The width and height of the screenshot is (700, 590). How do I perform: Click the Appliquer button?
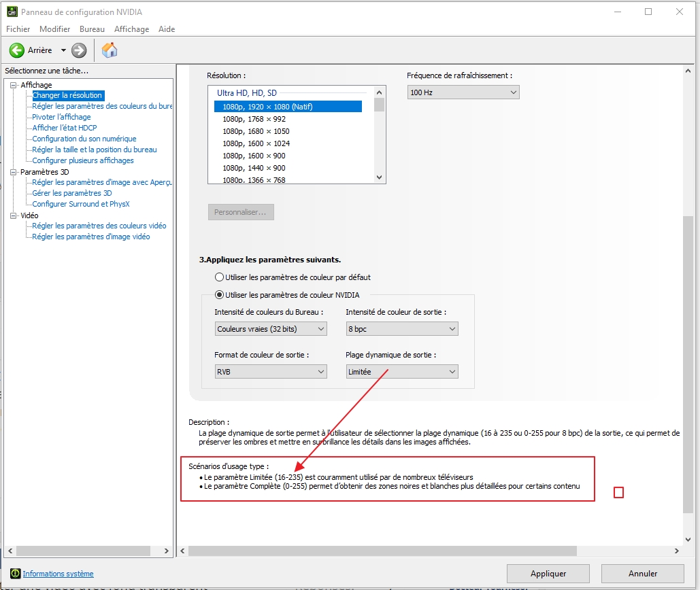pos(548,574)
